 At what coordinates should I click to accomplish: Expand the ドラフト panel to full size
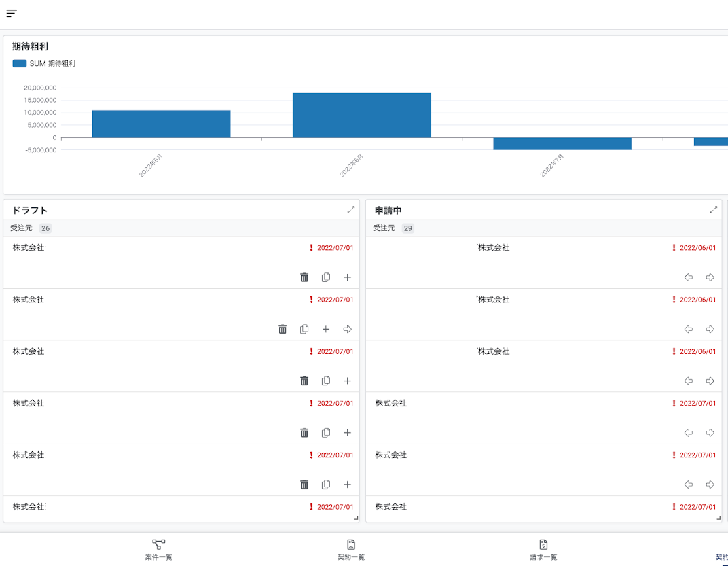(351, 210)
